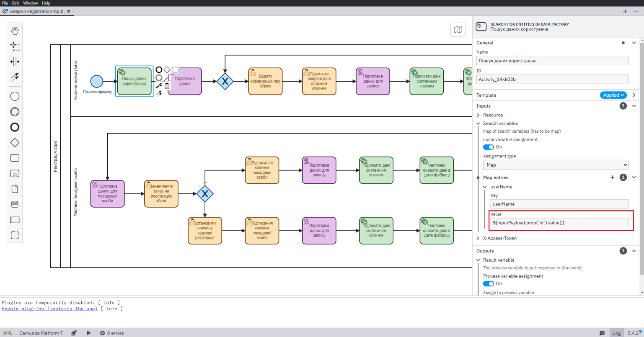Start process instance play icon
The width and height of the screenshot is (644, 337).
[x=88, y=333]
